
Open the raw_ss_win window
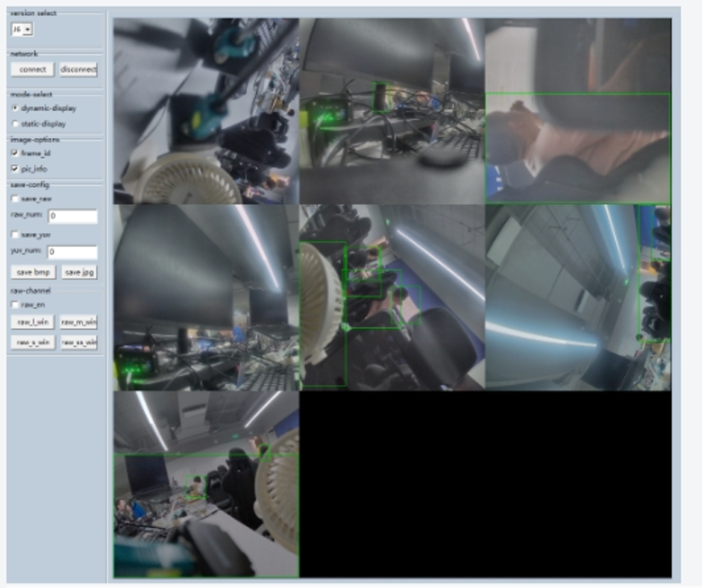pyautogui.click(x=79, y=342)
